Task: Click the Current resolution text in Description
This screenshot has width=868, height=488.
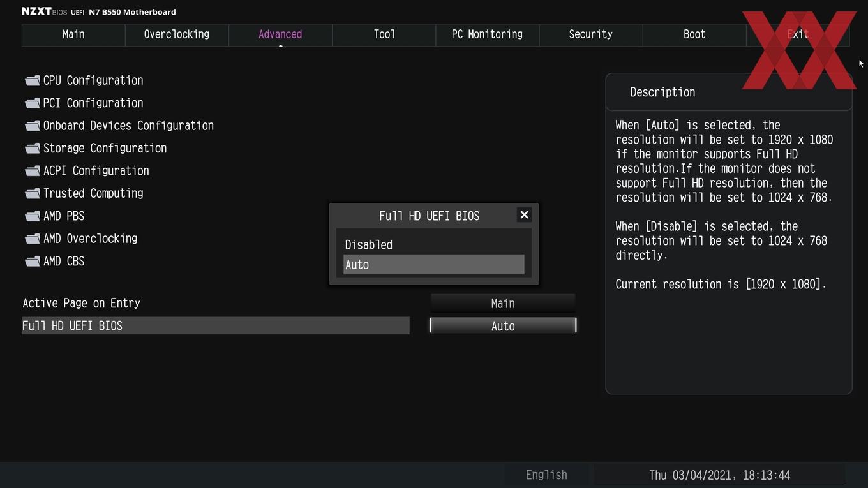Action: pos(721,285)
